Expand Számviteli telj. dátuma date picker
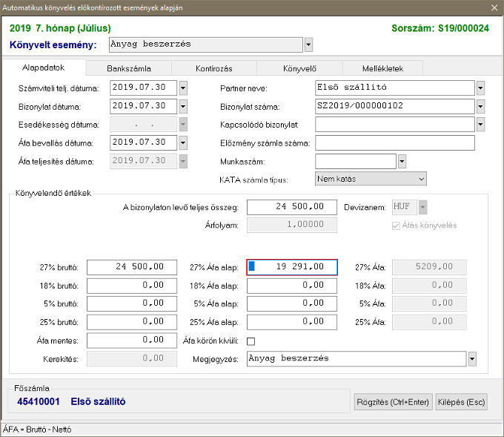The width and height of the screenshot is (504, 437). (x=183, y=88)
